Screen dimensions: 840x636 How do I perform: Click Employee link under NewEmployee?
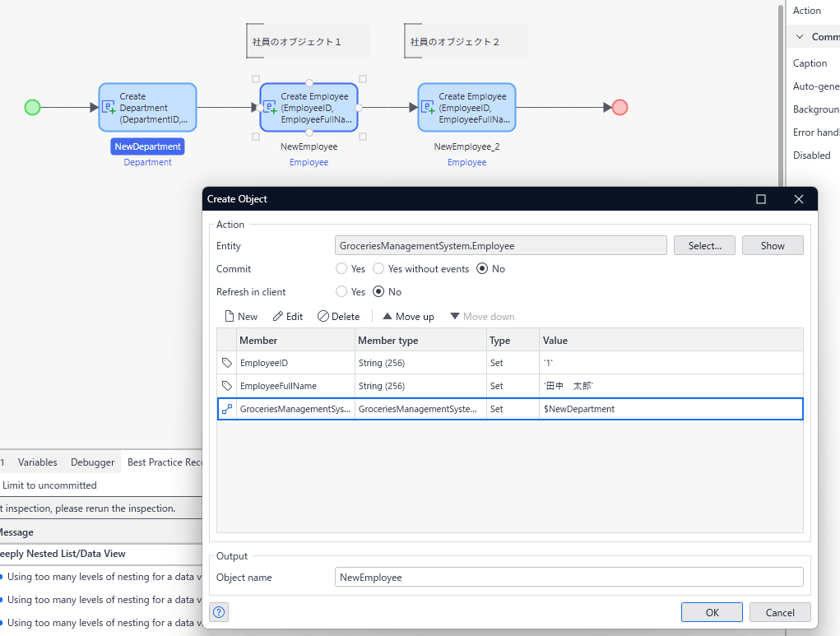[309, 162]
